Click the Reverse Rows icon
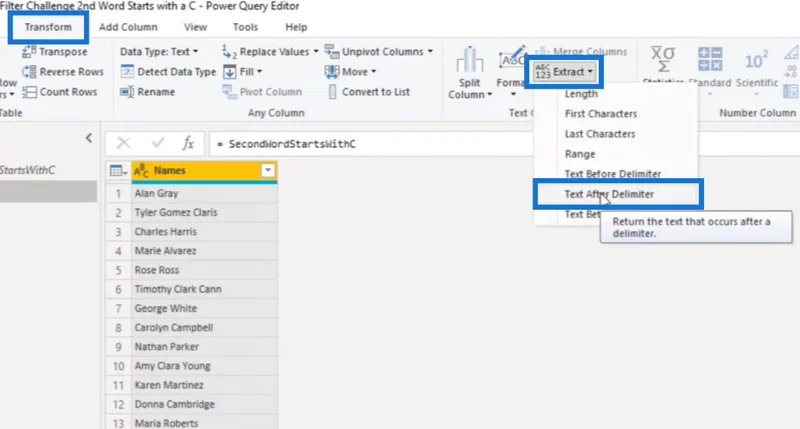The width and height of the screenshot is (800, 429). tap(29, 71)
